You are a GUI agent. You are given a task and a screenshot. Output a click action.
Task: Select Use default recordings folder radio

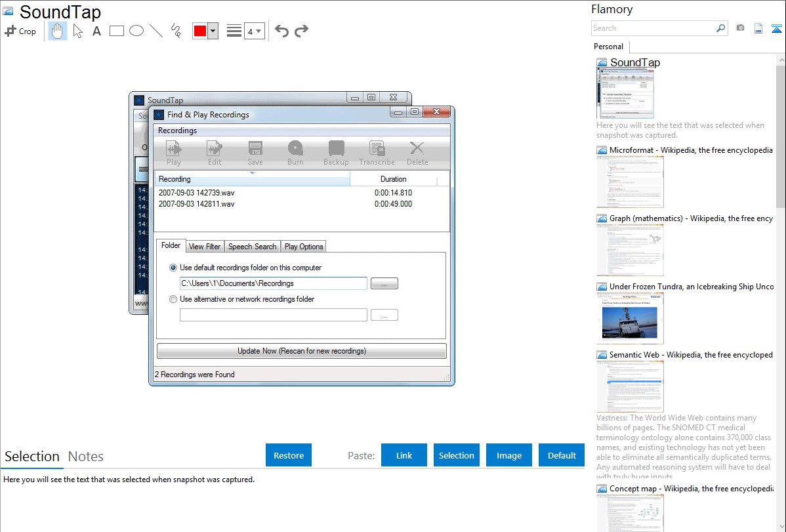coord(173,268)
